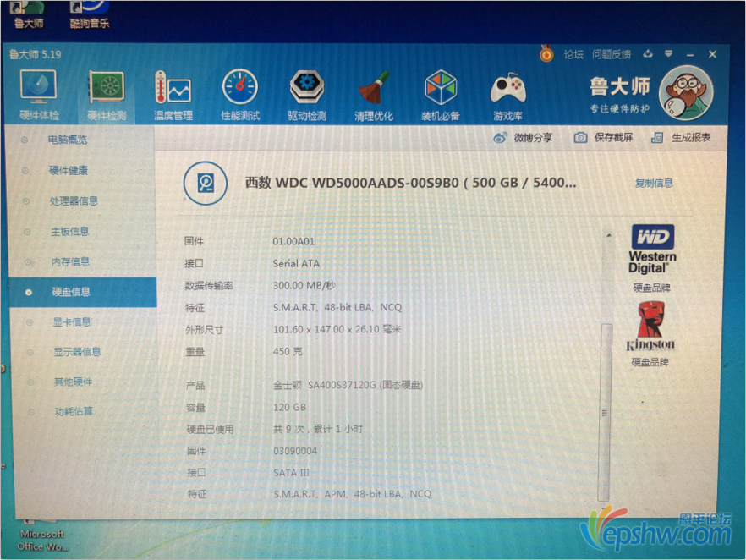The image size is (746, 560).
Task: Select 功耗估算 in sidebar
Action: [x=74, y=412]
